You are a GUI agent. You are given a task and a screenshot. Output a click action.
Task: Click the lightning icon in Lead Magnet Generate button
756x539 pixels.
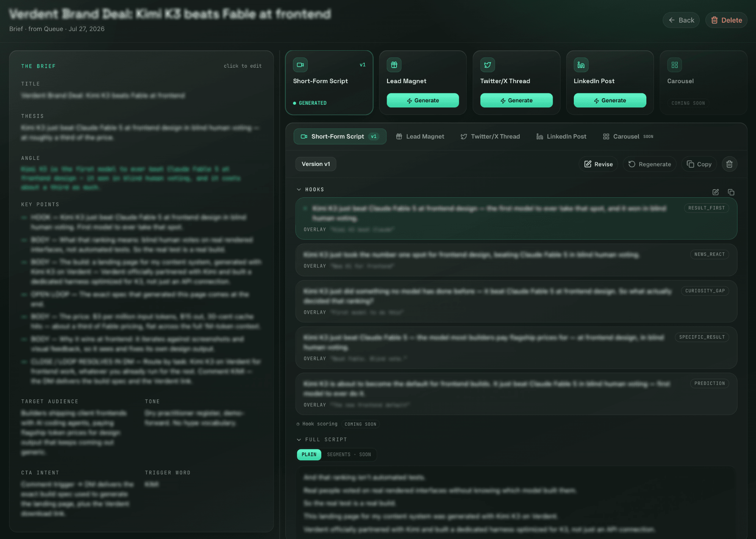click(409, 101)
